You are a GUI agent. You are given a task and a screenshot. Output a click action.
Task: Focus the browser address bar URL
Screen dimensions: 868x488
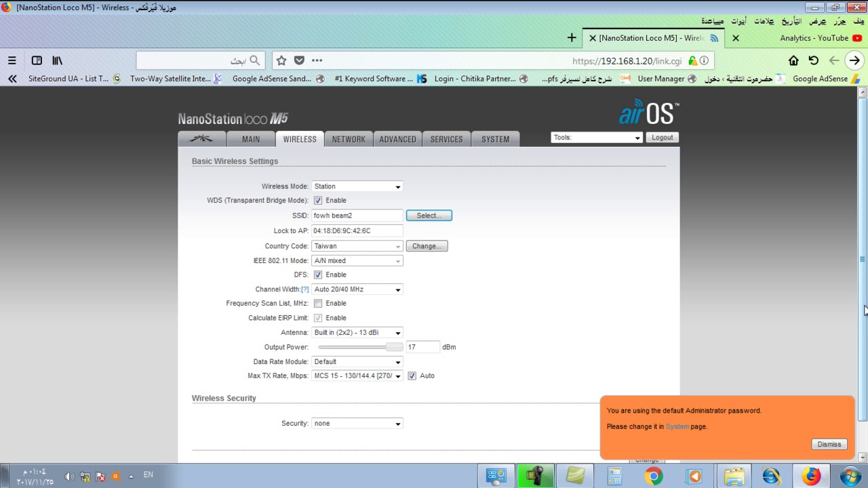click(x=627, y=61)
